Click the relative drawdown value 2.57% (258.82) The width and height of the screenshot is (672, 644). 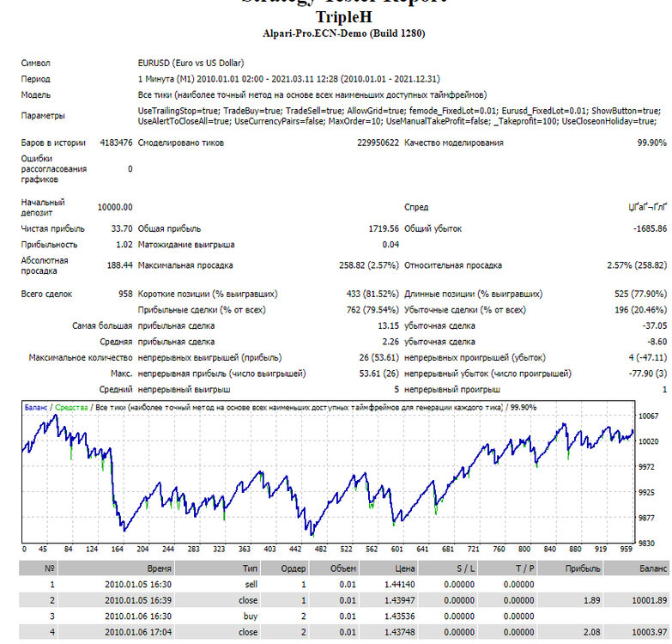637,265
